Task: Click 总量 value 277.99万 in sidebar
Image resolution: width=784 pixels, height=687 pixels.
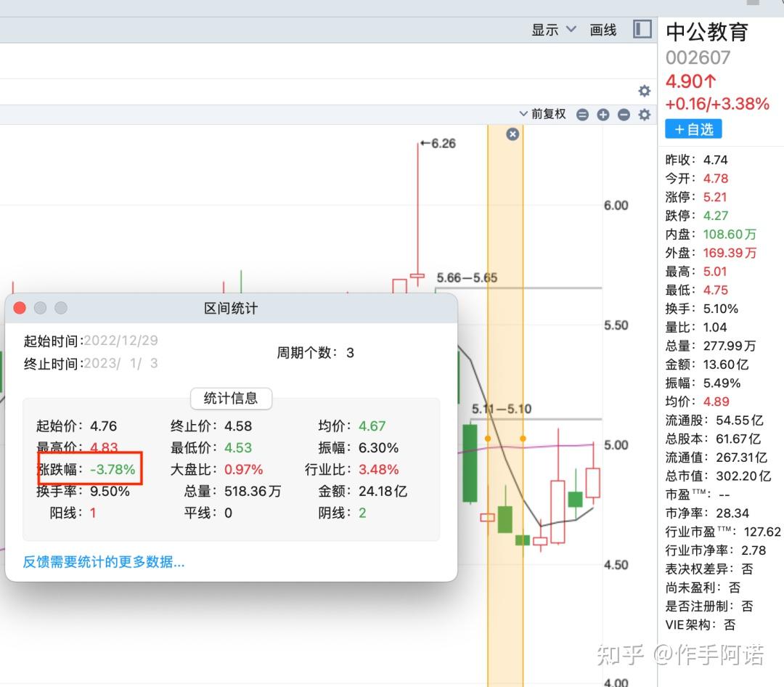Action: 730,346
